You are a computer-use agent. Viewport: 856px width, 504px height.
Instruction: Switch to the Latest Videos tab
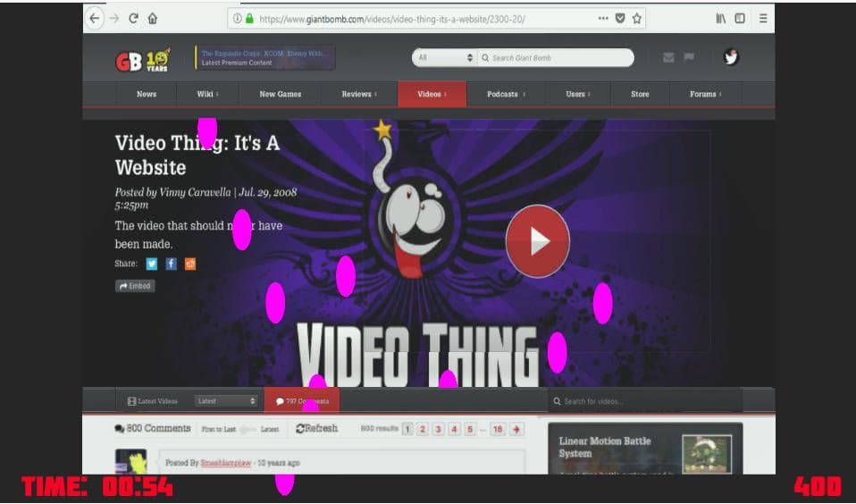(152, 401)
